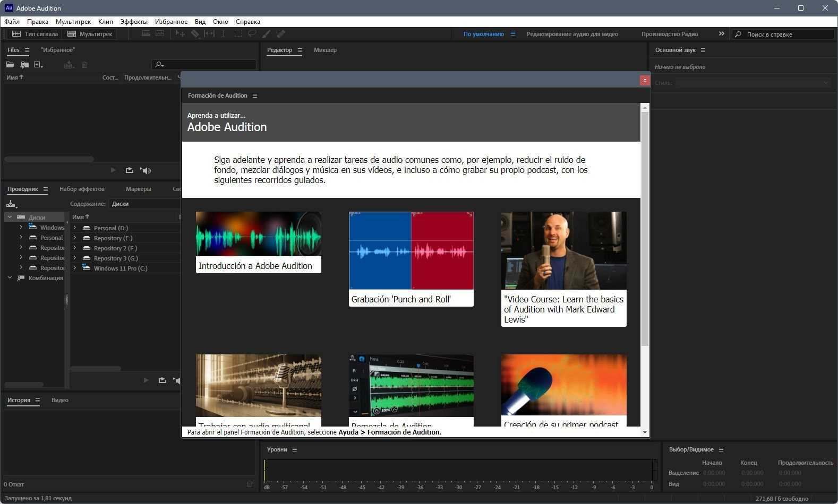Expand Windows drive in left tree

click(21, 227)
